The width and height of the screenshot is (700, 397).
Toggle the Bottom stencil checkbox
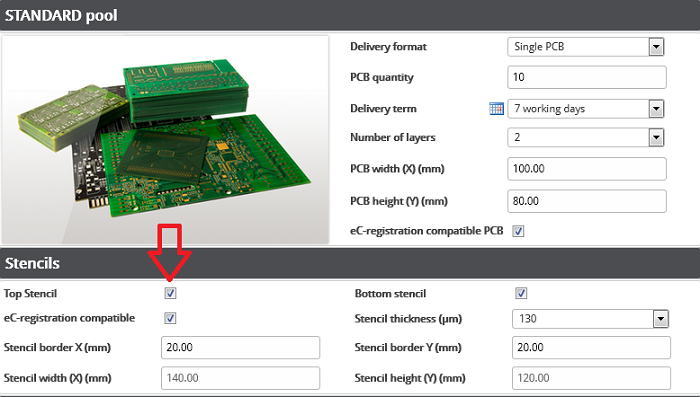[x=521, y=293]
